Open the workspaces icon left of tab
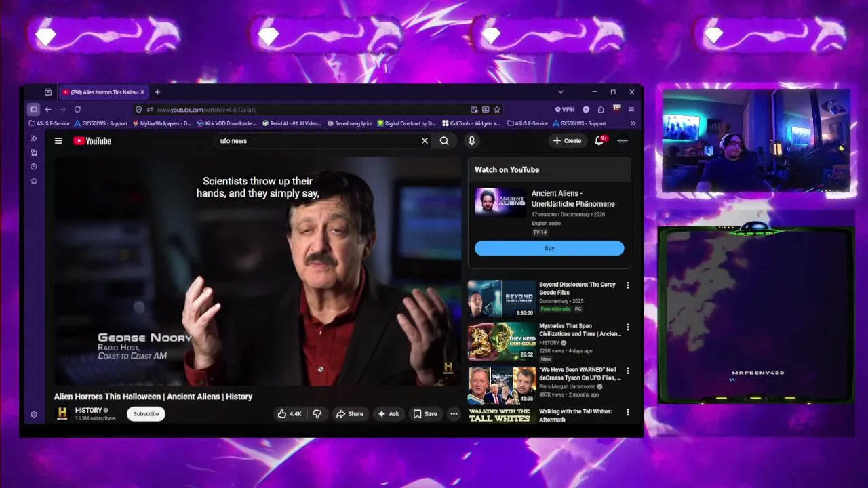This screenshot has height=488, width=868. 48,92
